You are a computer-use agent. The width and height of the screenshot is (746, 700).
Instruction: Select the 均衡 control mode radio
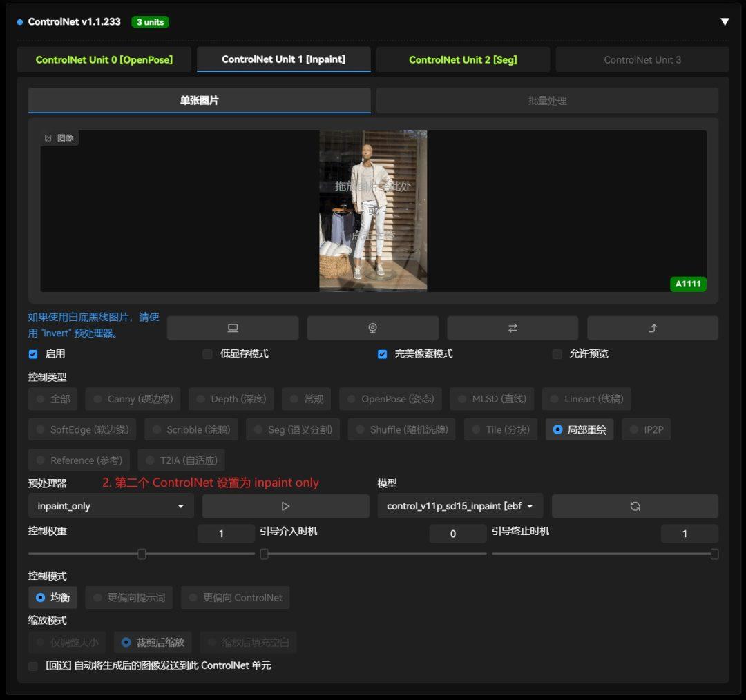tap(41, 597)
